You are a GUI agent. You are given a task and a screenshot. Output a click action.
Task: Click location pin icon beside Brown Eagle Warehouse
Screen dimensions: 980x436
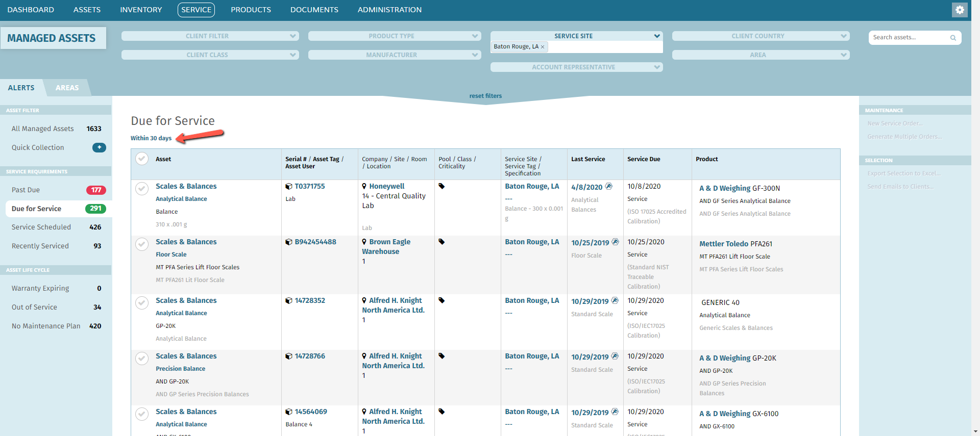(364, 242)
